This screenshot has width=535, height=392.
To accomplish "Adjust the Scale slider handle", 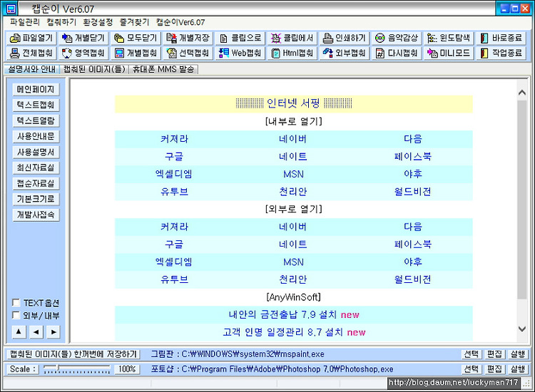I will (58, 368).
